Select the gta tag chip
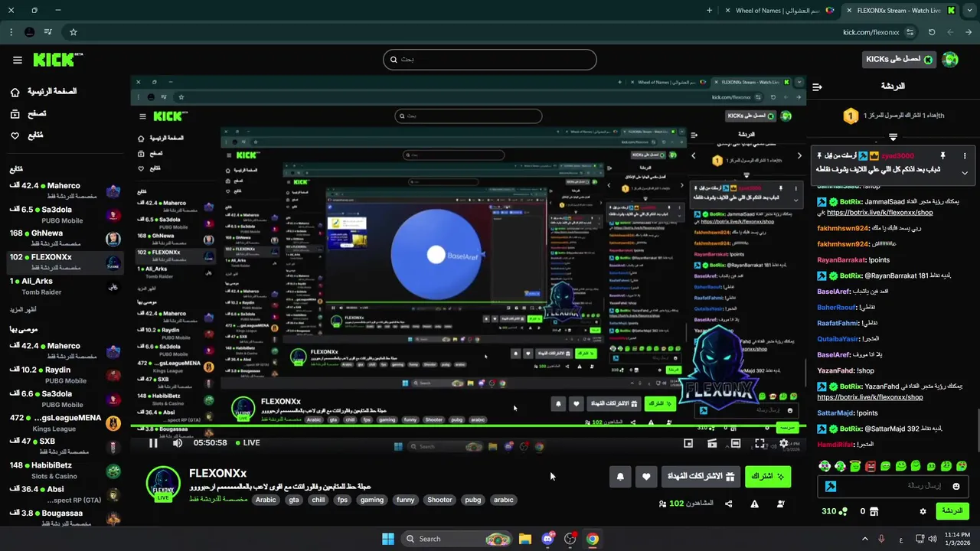The width and height of the screenshot is (980, 551). click(x=294, y=500)
